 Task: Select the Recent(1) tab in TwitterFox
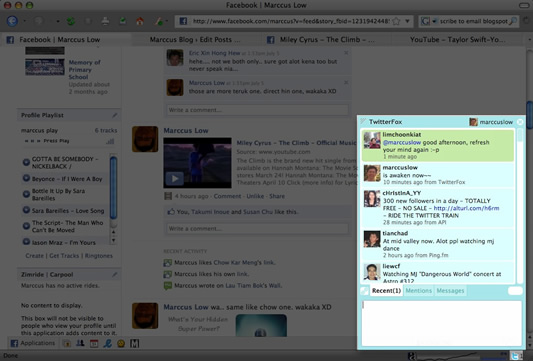(386, 291)
